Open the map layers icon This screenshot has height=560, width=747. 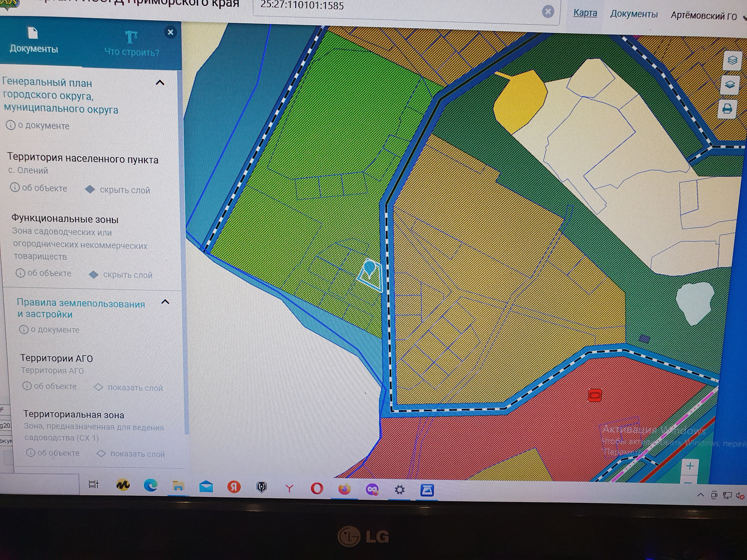click(732, 60)
